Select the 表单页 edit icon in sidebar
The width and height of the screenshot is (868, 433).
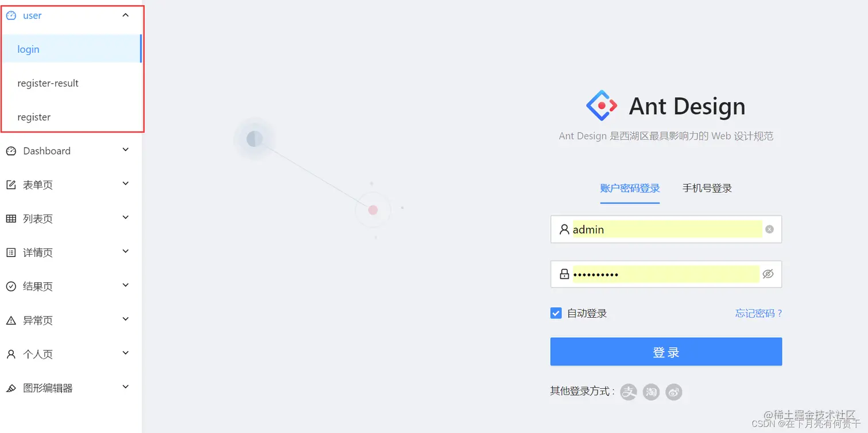11,184
